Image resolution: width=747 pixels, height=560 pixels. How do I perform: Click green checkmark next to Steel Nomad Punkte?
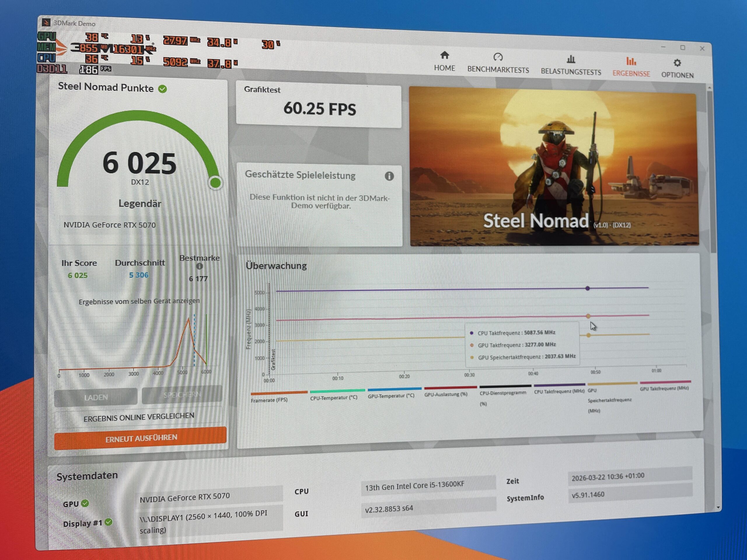[x=163, y=89]
